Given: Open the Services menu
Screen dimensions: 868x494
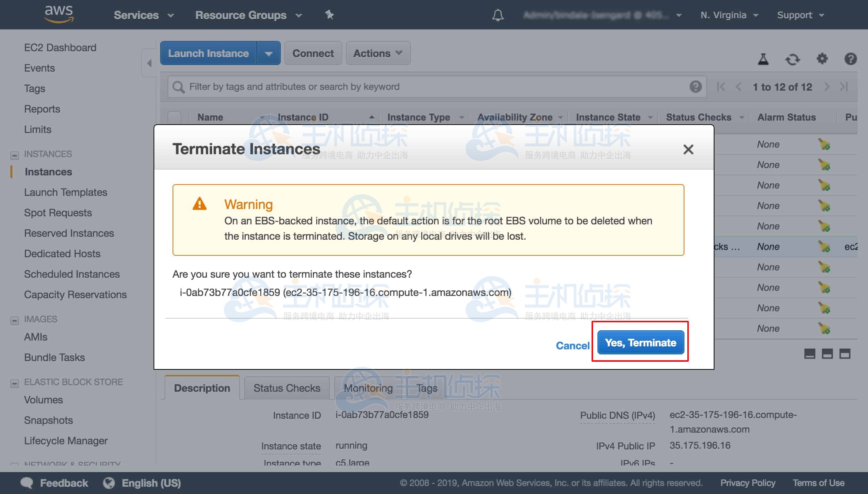Looking at the screenshot, I should point(143,15).
